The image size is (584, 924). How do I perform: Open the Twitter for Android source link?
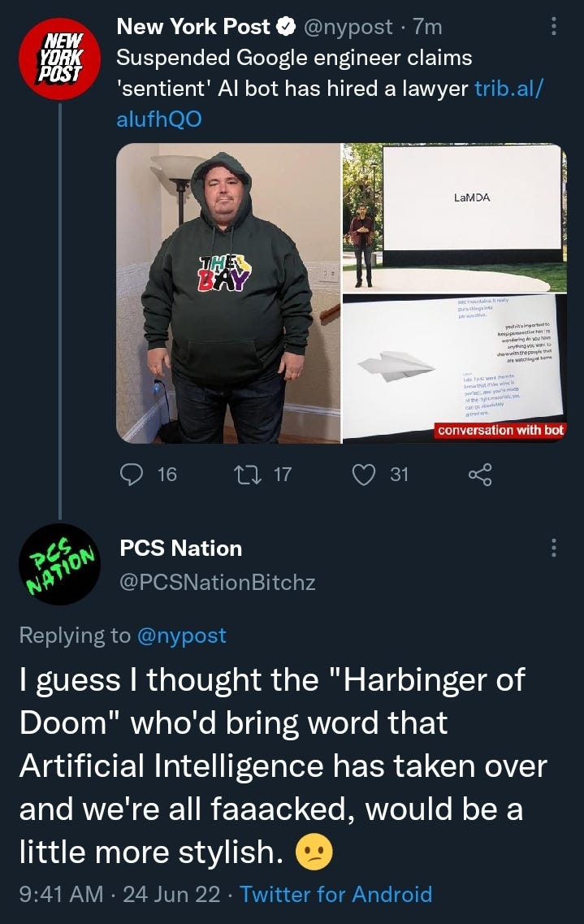[335, 894]
